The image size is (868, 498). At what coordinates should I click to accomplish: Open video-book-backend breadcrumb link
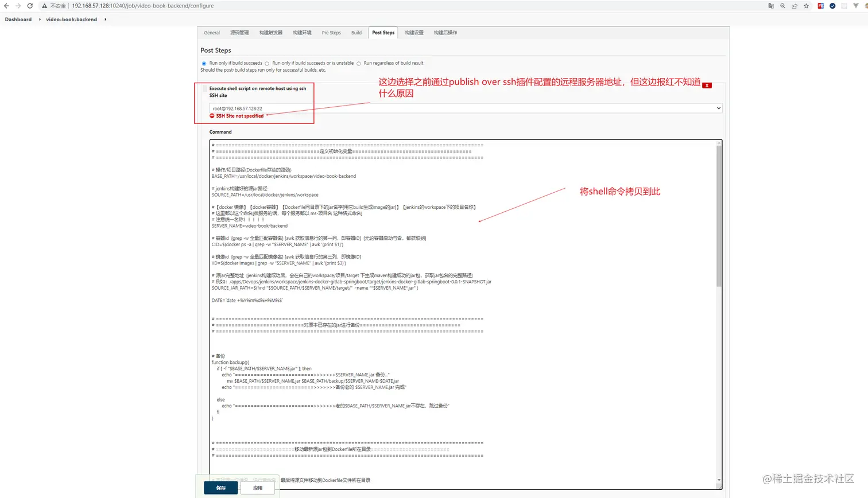[72, 20]
